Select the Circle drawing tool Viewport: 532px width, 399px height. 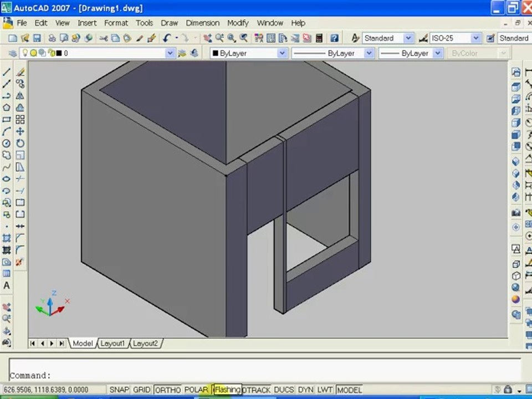(x=7, y=143)
